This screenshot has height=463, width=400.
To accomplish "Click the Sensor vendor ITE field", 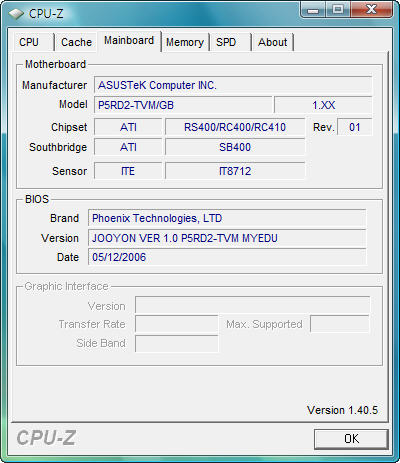I will click(x=128, y=171).
